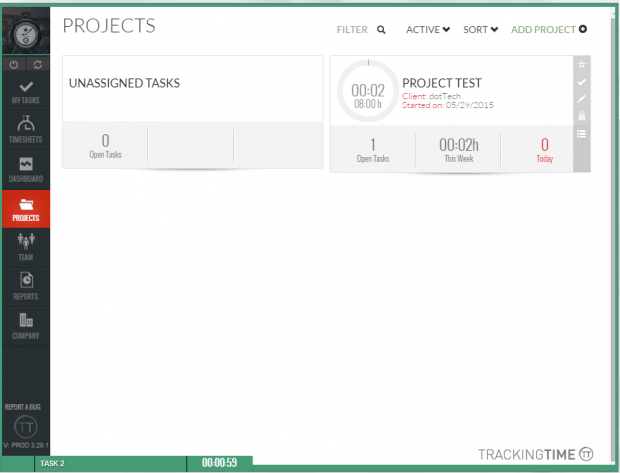Click Report a Bug in the sidebar
This screenshot has width=620, height=473.
23,407
